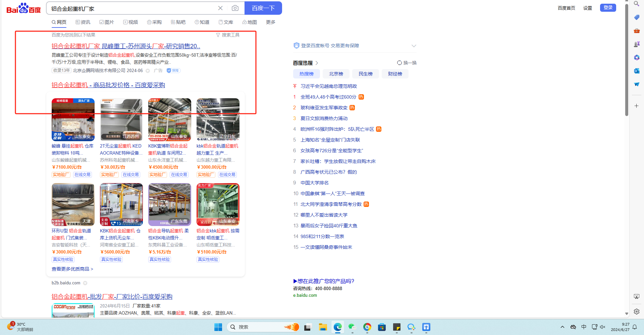The height and width of the screenshot is (335, 644).
Task: Select the 财经榜 hot list tab
Action: point(395,74)
